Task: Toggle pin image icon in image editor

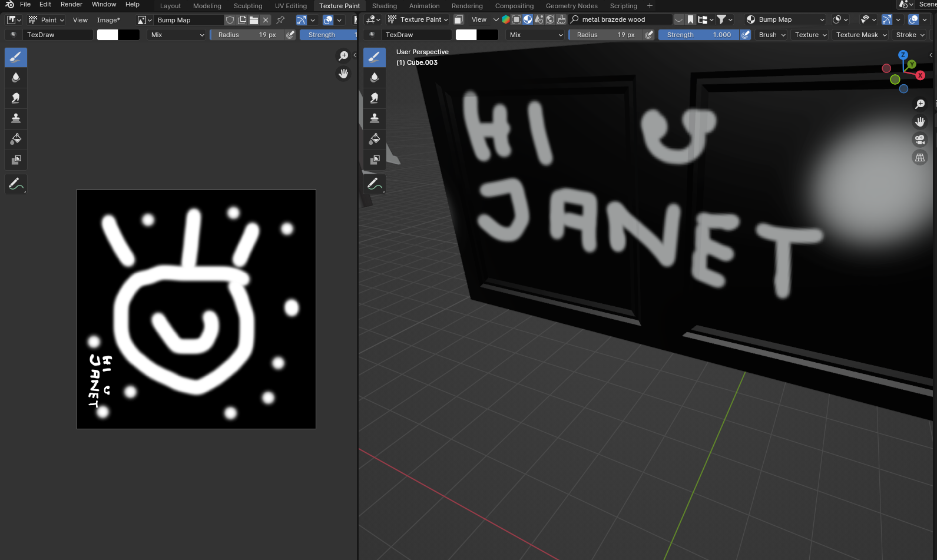Action: 280,20
